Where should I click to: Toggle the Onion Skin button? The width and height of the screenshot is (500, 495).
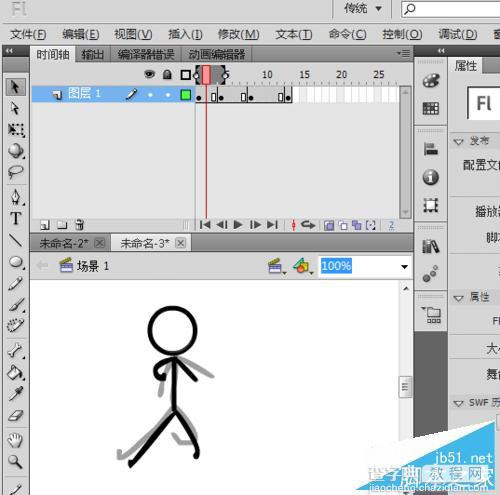pos(329,225)
